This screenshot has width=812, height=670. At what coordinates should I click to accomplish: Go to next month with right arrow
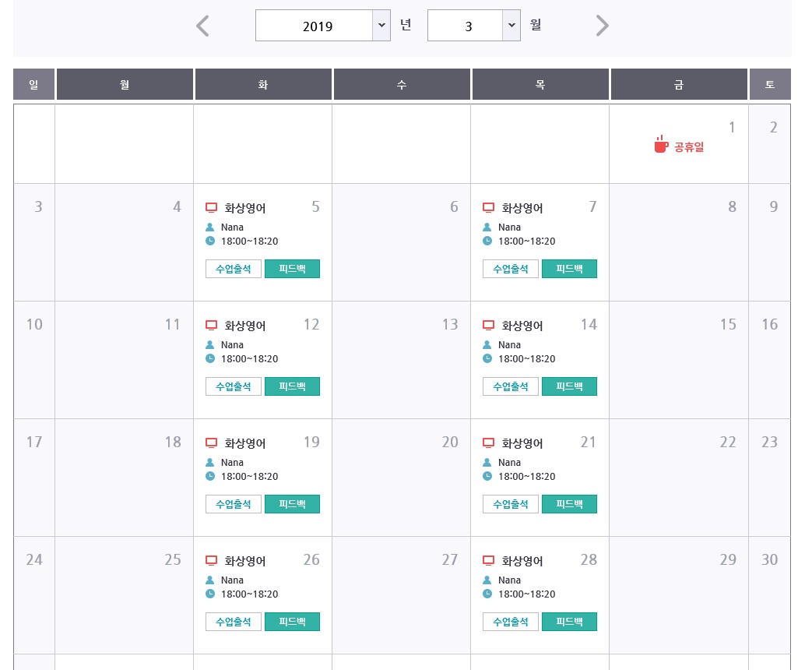tap(602, 26)
